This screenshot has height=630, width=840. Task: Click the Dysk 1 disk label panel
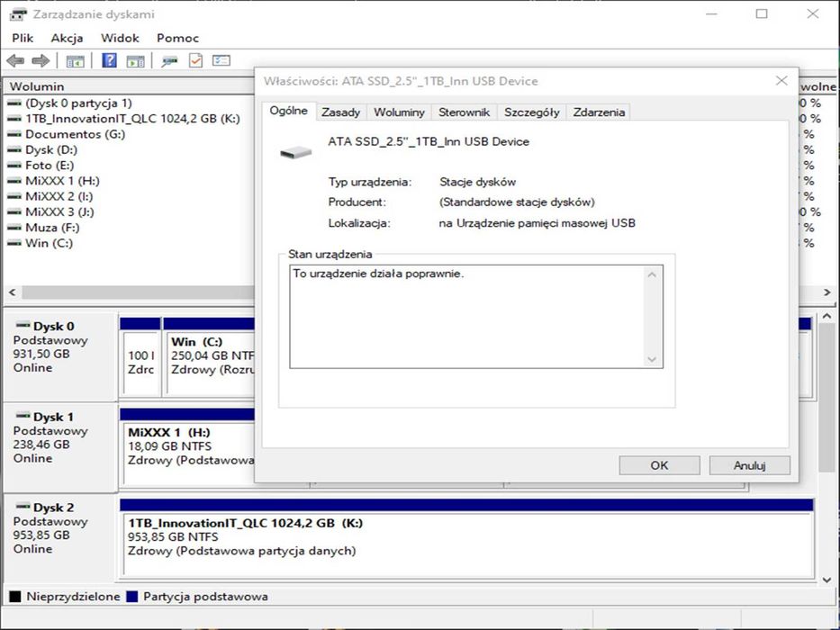pos(60,447)
